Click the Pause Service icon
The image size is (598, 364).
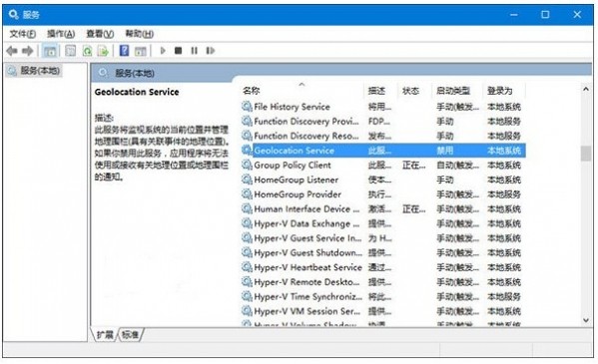(194, 50)
